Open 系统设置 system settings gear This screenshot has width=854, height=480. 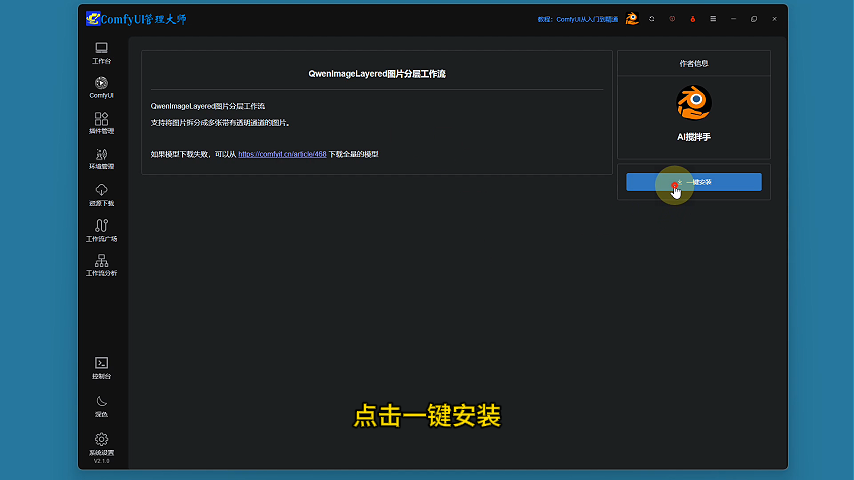[x=101, y=444]
